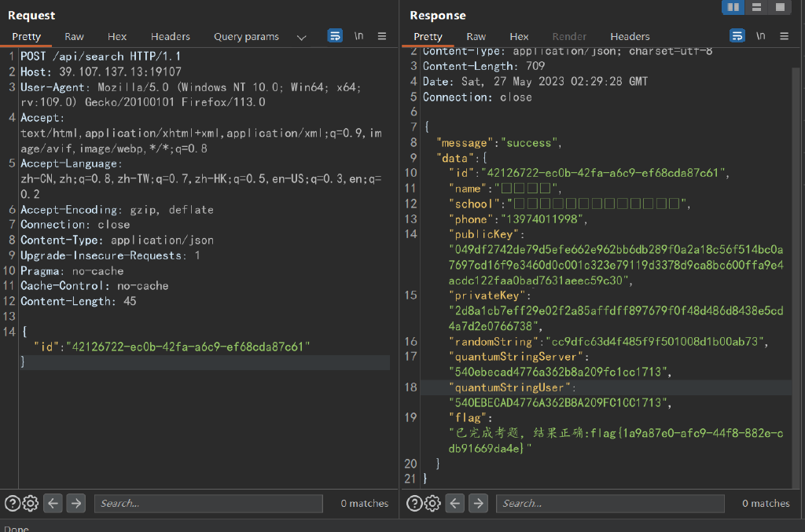805x532 pixels.
Task: Open help icon under the Request panel
Action: [x=13, y=503]
